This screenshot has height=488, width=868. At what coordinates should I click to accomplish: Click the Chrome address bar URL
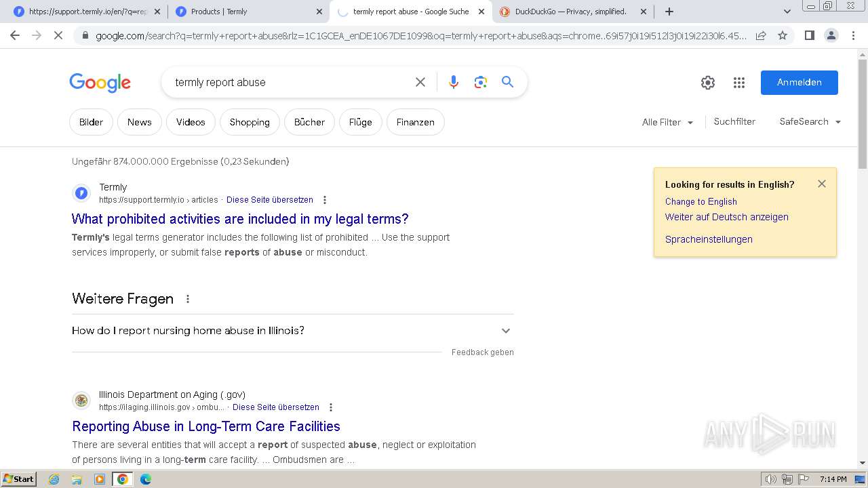point(420,35)
